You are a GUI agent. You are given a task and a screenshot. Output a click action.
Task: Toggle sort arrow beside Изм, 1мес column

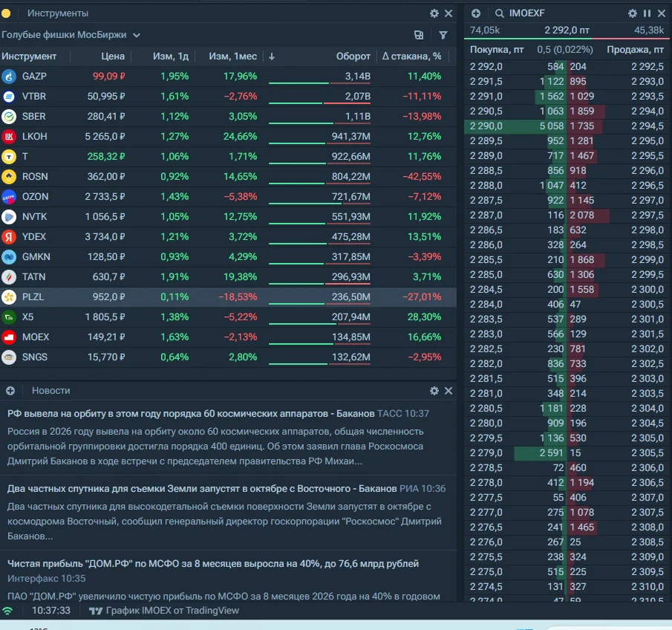click(x=272, y=56)
